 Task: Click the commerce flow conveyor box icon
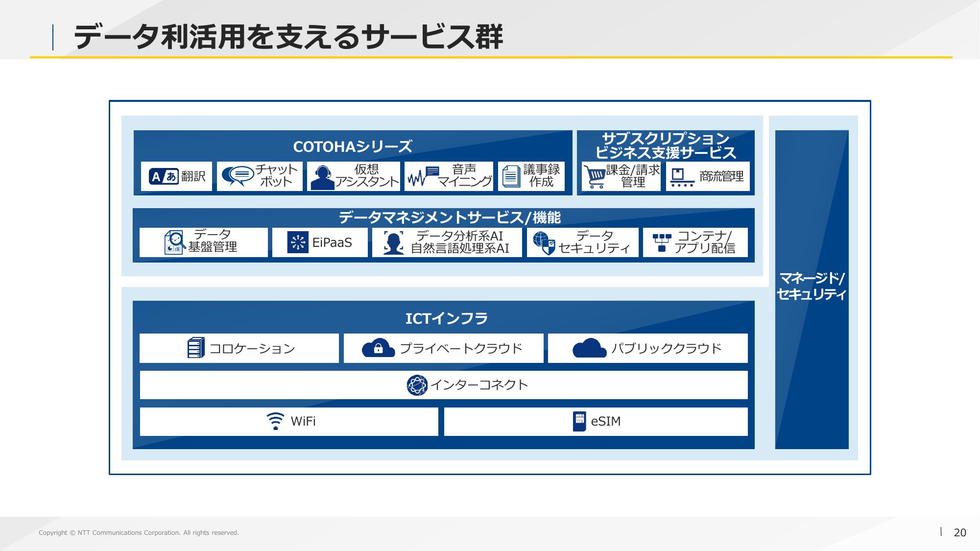pyautogui.click(x=682, y=178)
